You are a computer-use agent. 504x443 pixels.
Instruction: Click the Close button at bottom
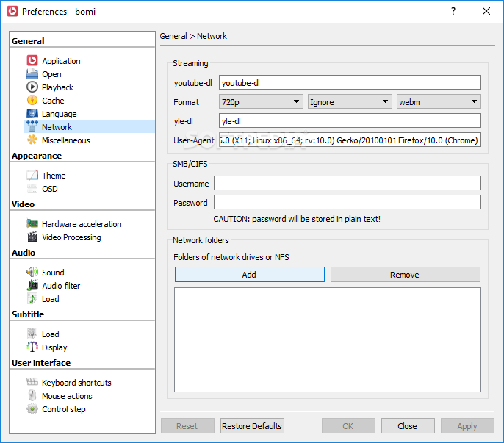pos(408,425)
